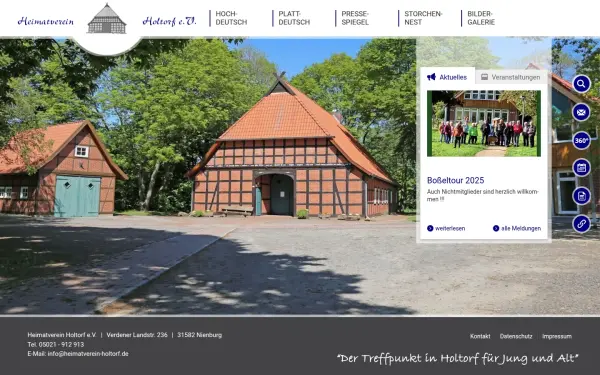Screen dimensions: 600x375
Task: Switch to the Veranstaltungen tab
Action: coord(511,77)
